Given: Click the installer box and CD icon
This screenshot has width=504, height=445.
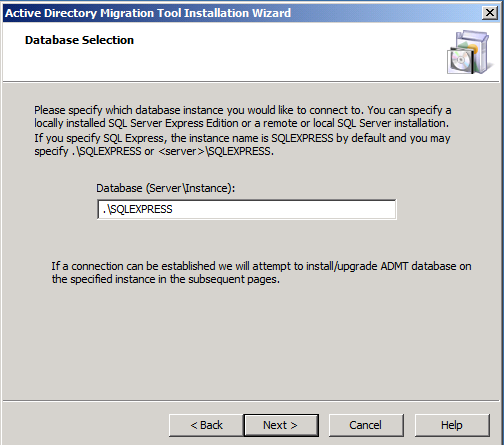Looking at the screenshot, I should [x=469, y=52].
